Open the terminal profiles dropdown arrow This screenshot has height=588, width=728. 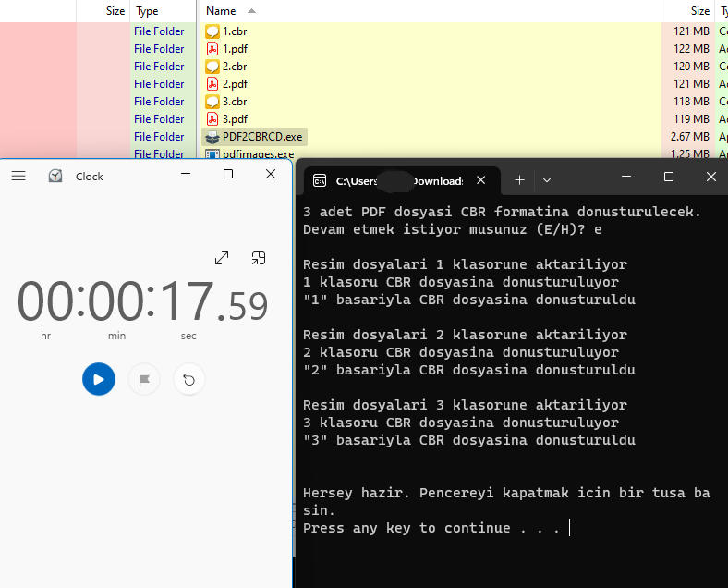coord(547,180)
